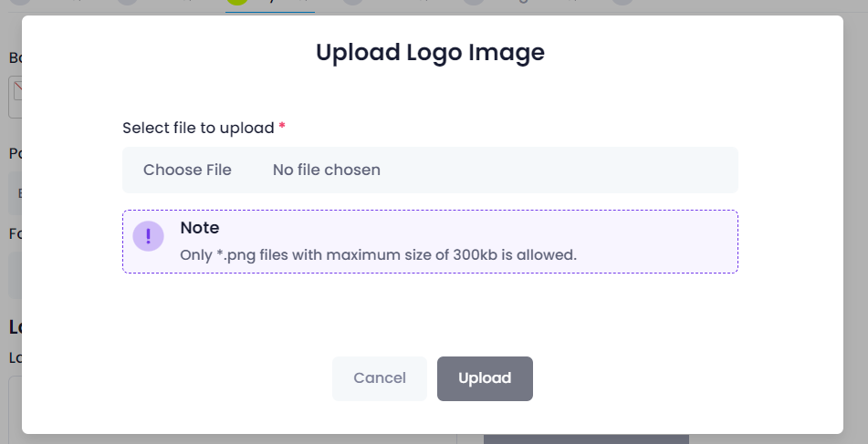Click the broken image icon behind dialog
868x444 pixels.
click(x=17, y=91)
